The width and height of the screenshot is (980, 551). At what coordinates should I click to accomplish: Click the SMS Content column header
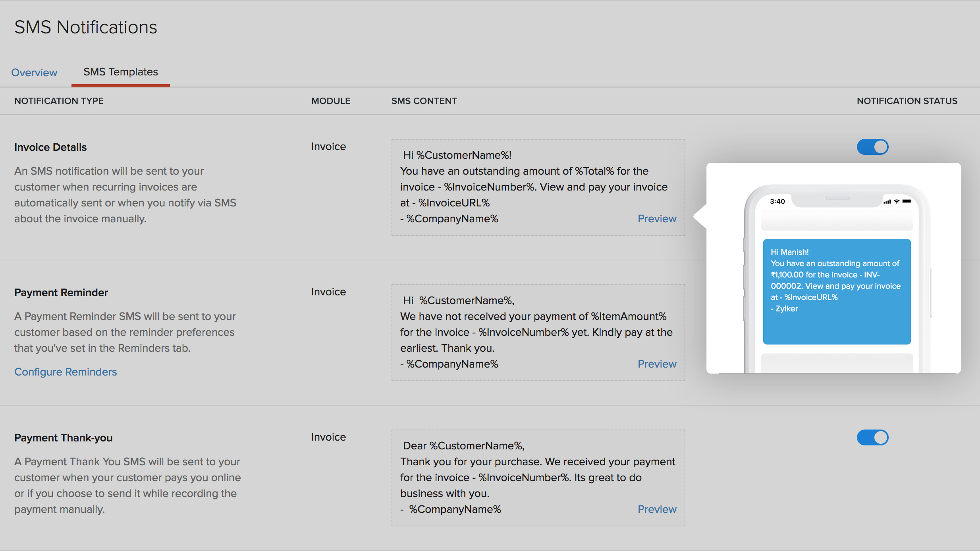[424, 101]
